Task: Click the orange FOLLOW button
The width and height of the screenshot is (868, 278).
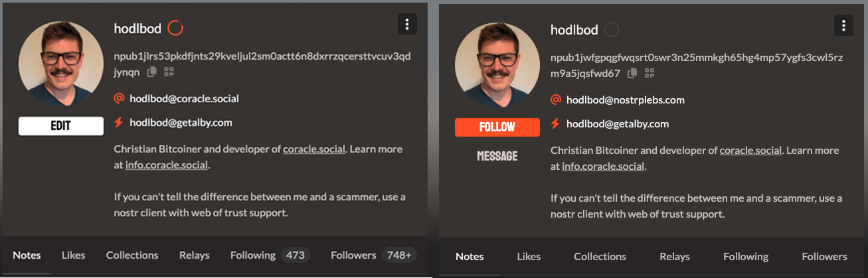Action: (497, 127)
